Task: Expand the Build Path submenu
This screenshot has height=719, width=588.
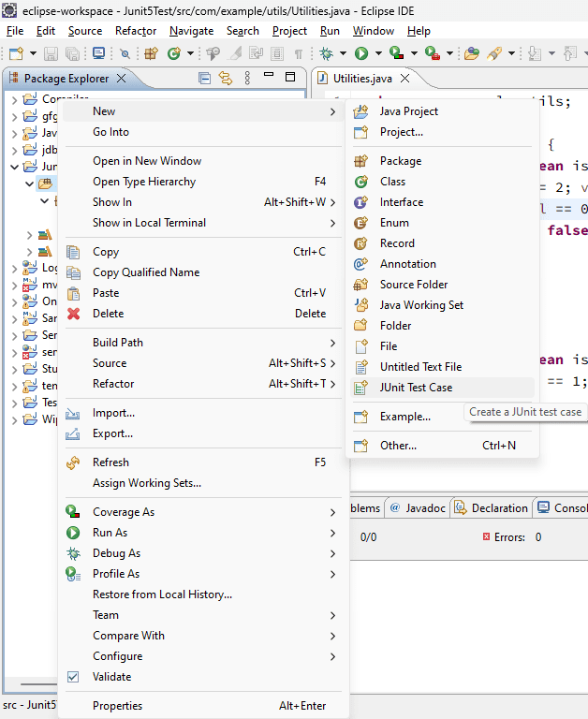Action: point(203,343)
